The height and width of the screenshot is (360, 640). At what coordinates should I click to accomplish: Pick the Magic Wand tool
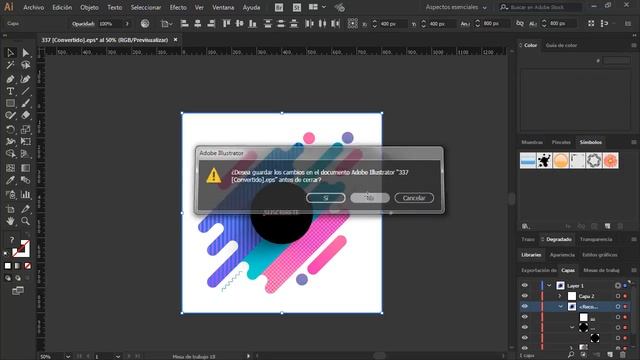(x=10, y=65)
